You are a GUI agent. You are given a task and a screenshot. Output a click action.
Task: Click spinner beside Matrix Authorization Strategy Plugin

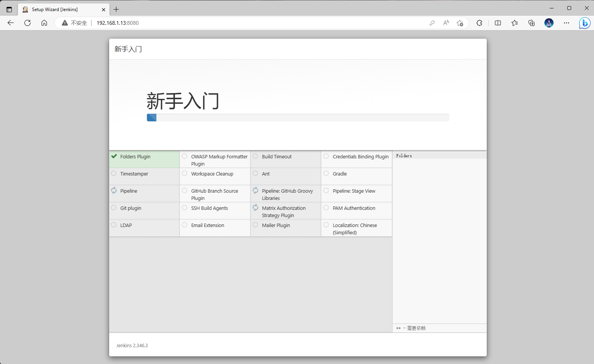(256, 208)
